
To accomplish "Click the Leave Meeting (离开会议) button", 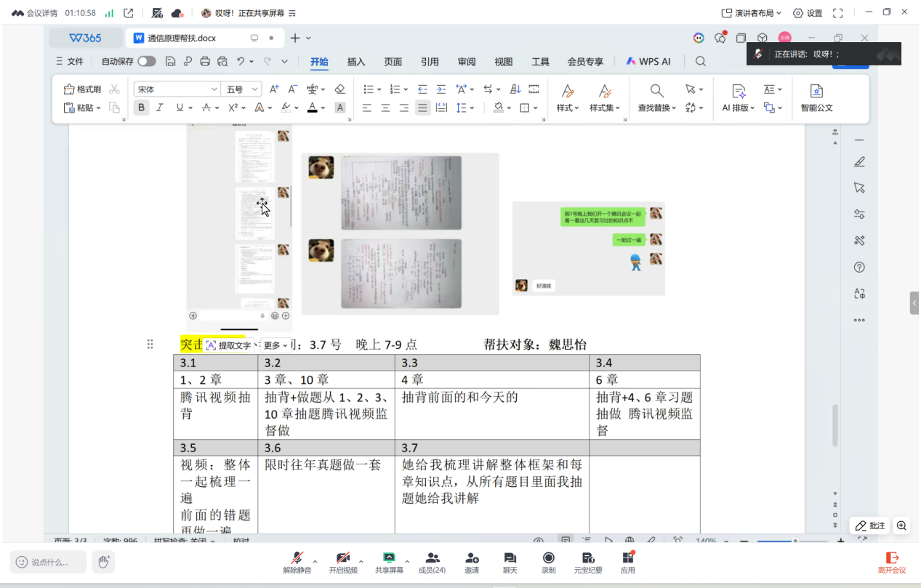I will click(892, 562).
